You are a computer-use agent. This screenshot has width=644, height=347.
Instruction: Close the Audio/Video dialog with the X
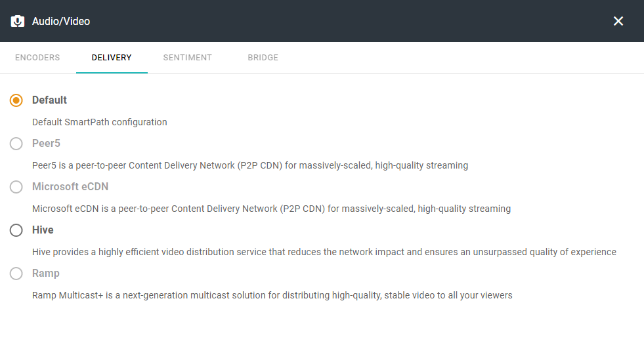pos(618,21)
